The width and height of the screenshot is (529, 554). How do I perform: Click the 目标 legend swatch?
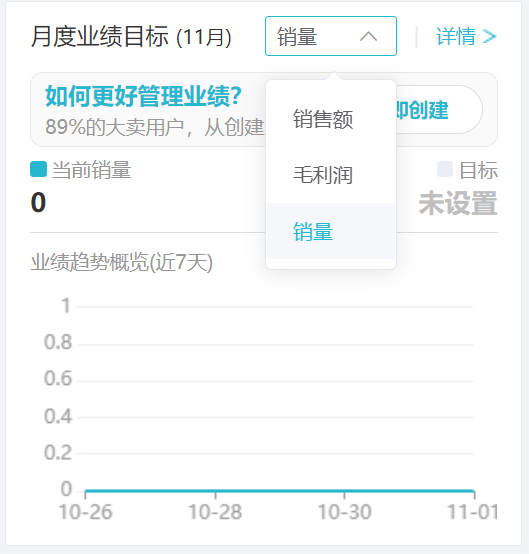click(445, 169)
